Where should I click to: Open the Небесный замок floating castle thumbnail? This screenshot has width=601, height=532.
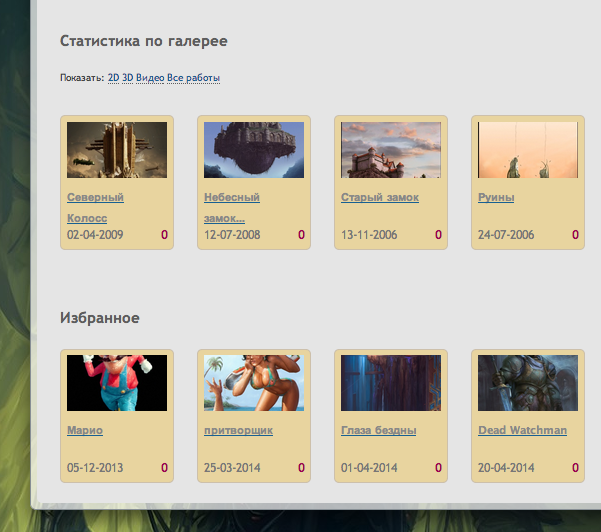(254, 150)
